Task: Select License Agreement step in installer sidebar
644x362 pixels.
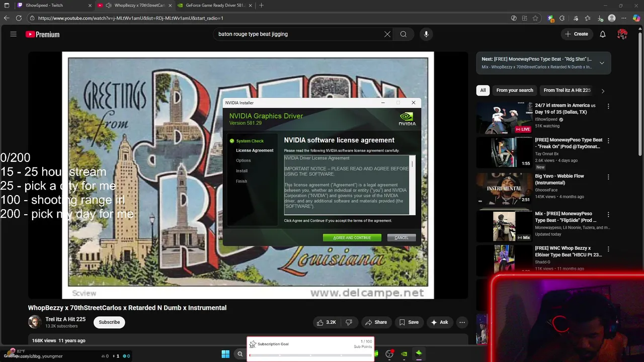Action: [255, 150]
